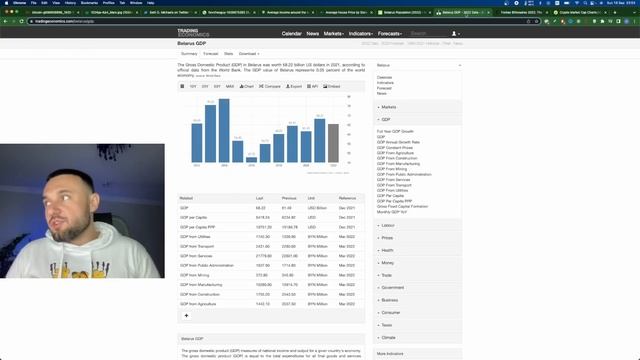Open the Compare tool in chart toolbar
This screenshot has width=640, height=360.
[269, 87]
